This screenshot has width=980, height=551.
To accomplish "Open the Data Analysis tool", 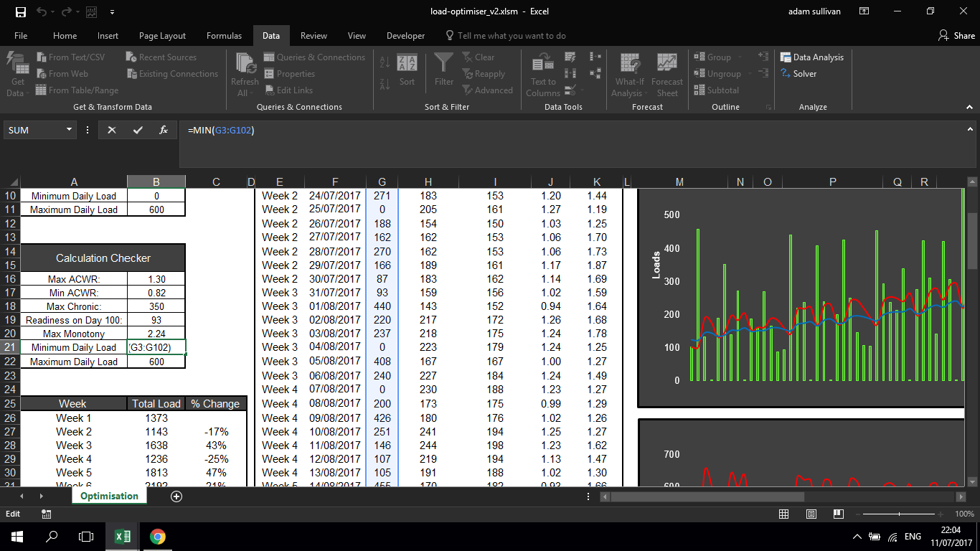I will [812, 57].
